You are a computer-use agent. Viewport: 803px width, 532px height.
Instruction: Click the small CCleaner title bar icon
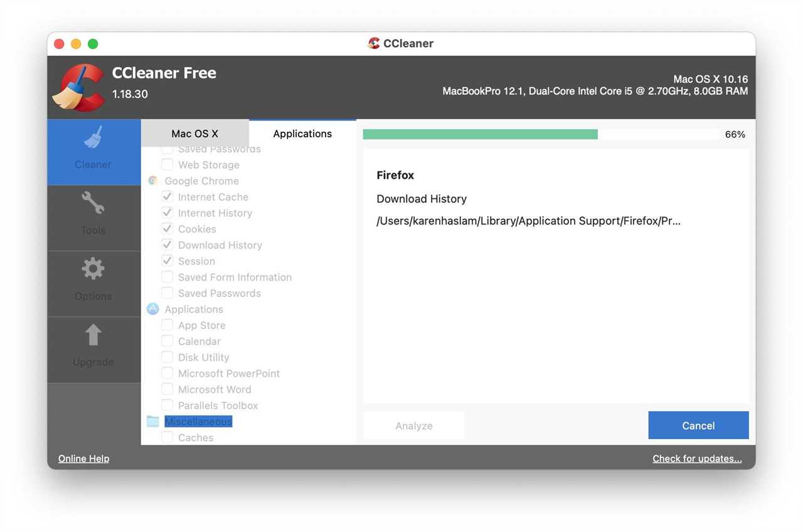374,43
